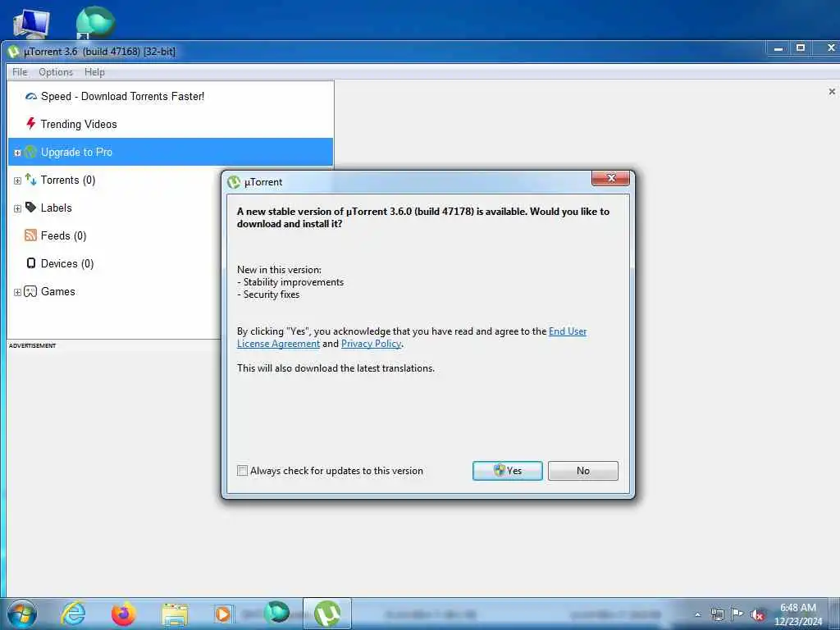Open the Options menu
Screen dimensions: 840x630
pos(56,72)
